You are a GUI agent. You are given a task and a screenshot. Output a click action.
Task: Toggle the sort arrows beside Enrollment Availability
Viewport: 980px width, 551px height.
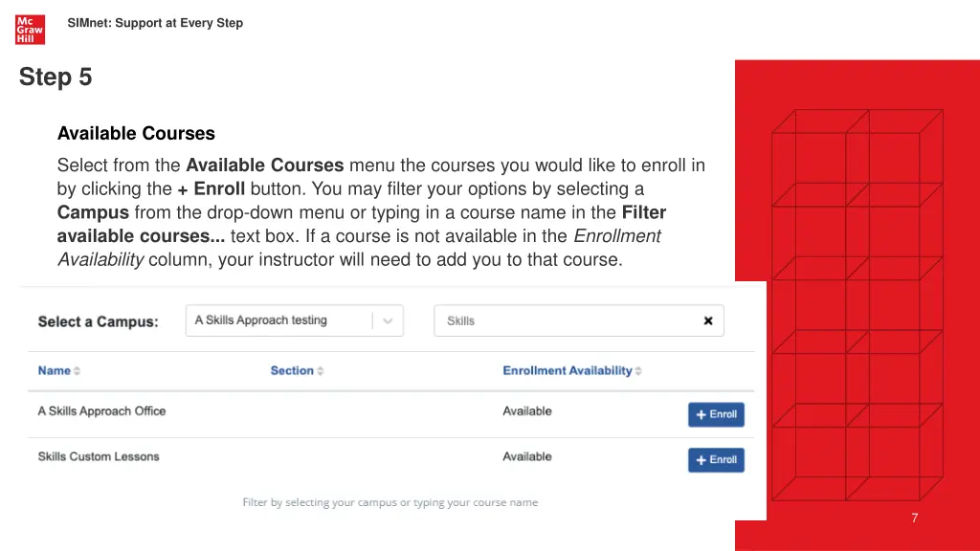click(638, 371)
